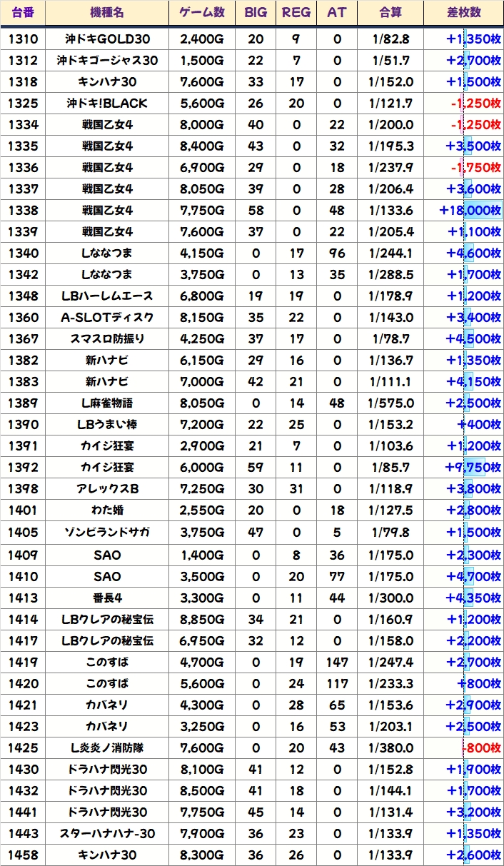This screenshot has height=866, width=504.
Task: Select machine number 1458 cell
Action: [23, 855]
